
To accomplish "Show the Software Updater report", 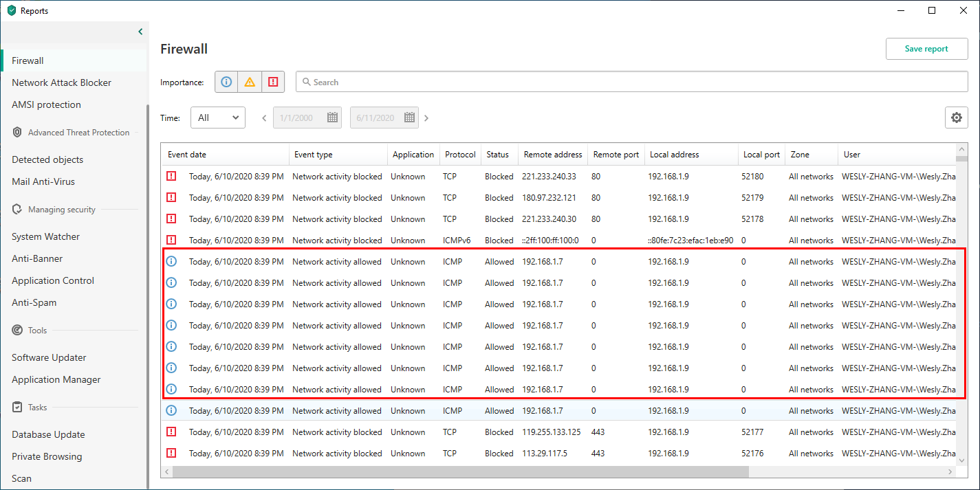I will coord(49,357).
